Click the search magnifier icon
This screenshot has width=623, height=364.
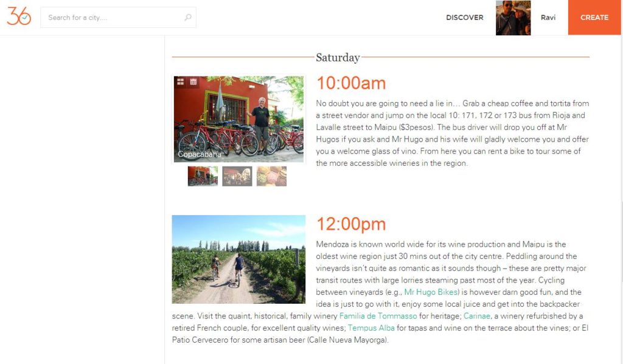coord(188,18)
